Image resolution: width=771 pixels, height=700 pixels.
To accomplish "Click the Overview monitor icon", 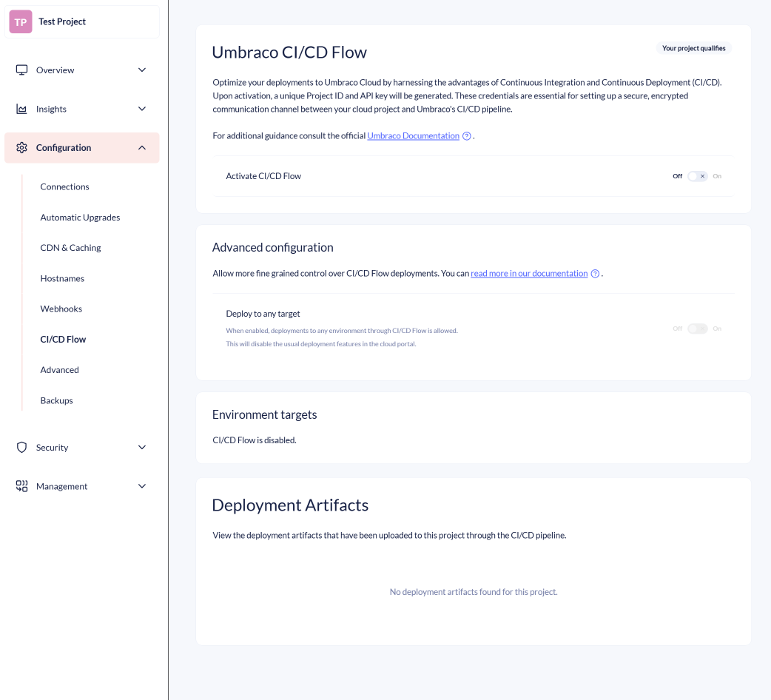I will pyautogui.click(x=22, y=70).
